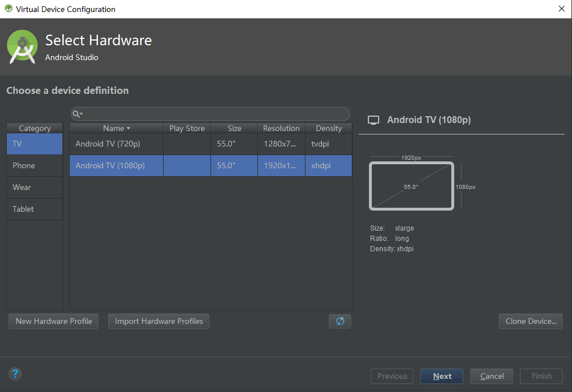Click the Android icon in the title bar
This screenshot has width=572, height=392.
coord(9,9)
